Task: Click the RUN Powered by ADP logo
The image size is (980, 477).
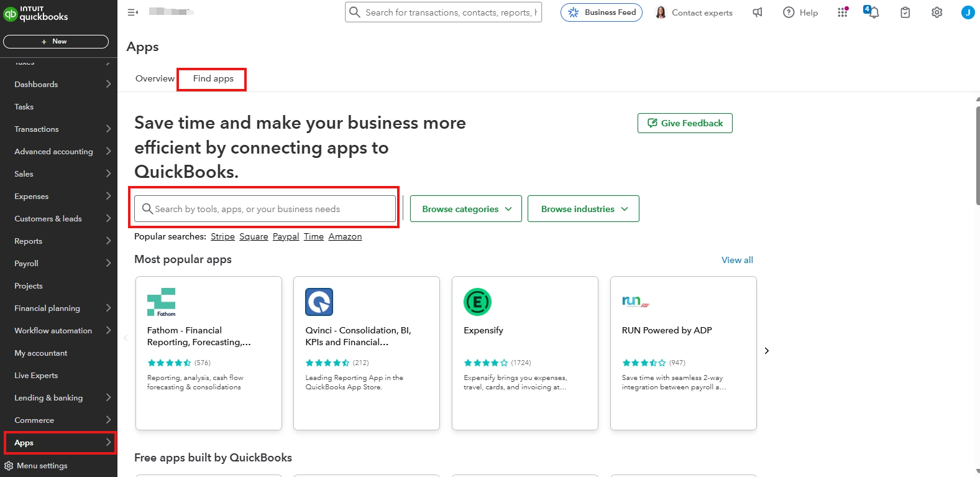Action: point(636,302)
